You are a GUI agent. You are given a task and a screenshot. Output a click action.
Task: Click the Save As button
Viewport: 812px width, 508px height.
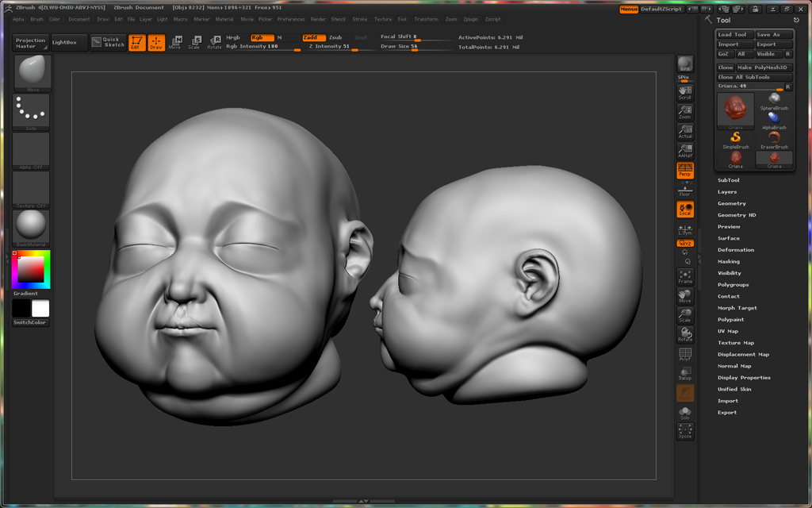click(x=774, y=35)
